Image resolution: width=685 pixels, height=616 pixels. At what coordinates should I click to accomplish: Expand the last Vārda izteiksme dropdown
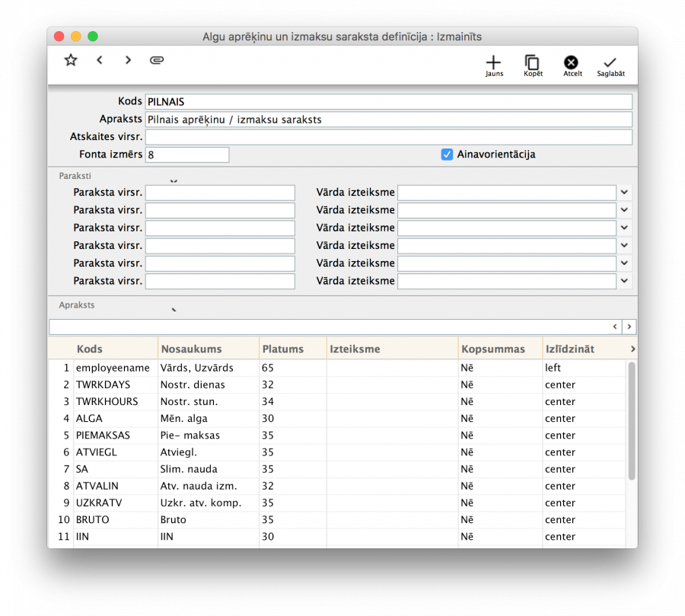tap(624, 281)
